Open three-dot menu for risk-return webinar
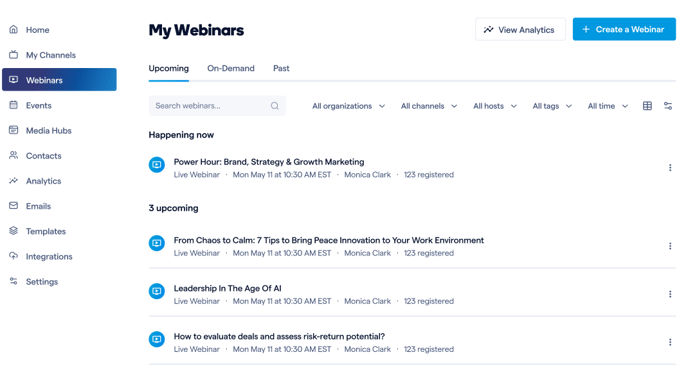 click(670, 342)
